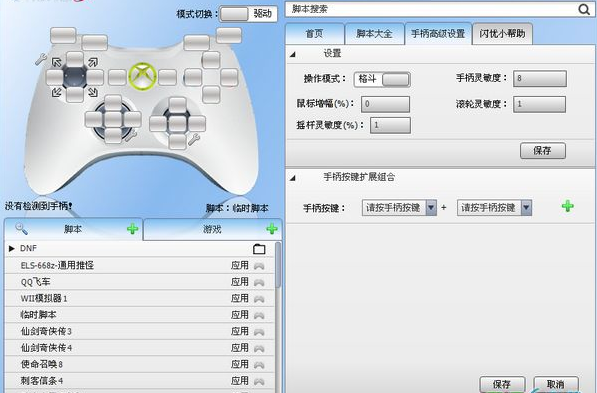Expand the DNF folder arrow
This screenshot has width=597, height=393.
12,248
